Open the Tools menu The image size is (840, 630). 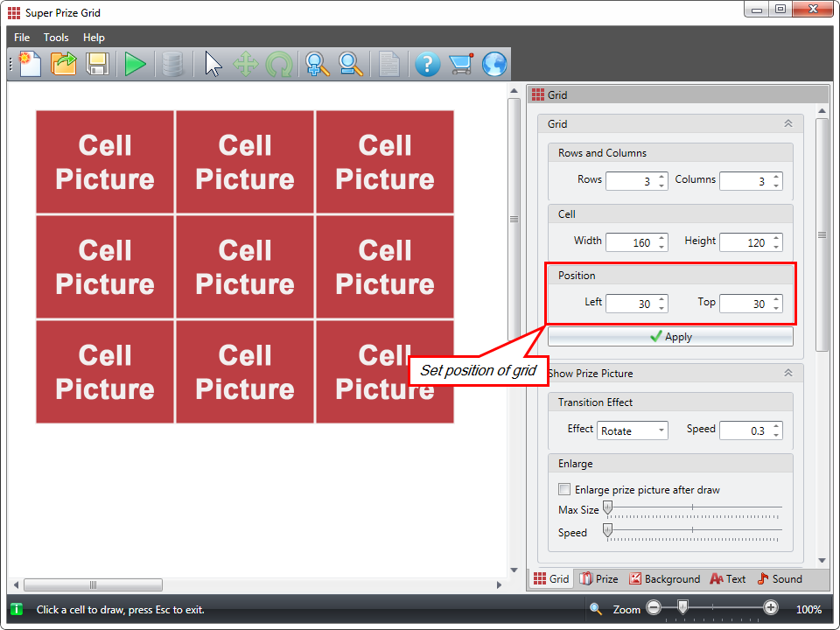[56, 38]
